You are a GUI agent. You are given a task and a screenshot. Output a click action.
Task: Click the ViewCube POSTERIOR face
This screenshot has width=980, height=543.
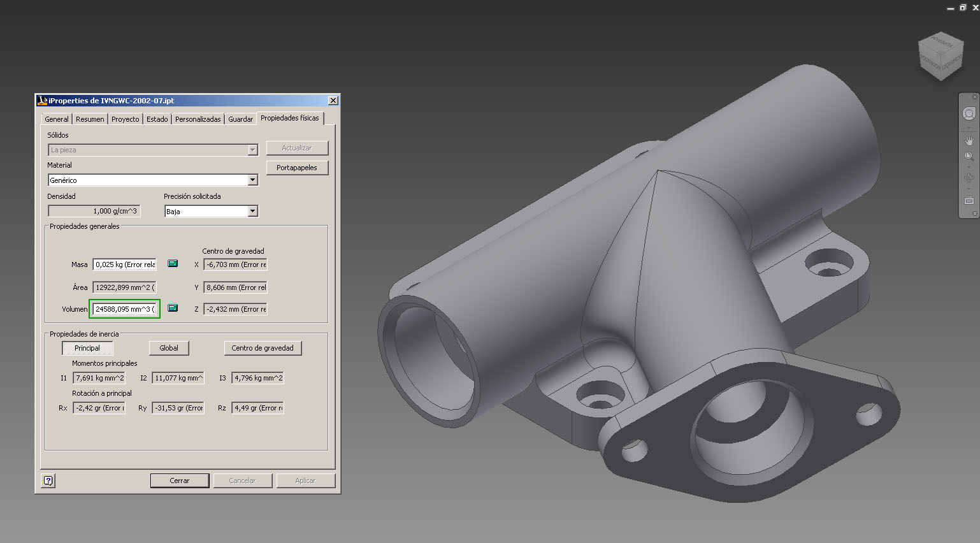(930, 61)
